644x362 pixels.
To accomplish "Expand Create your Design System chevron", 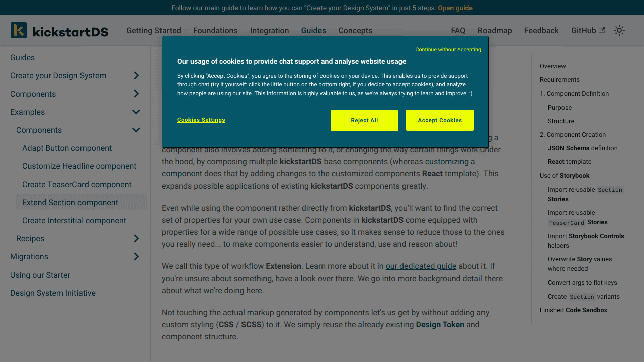I will click(136, 75).
